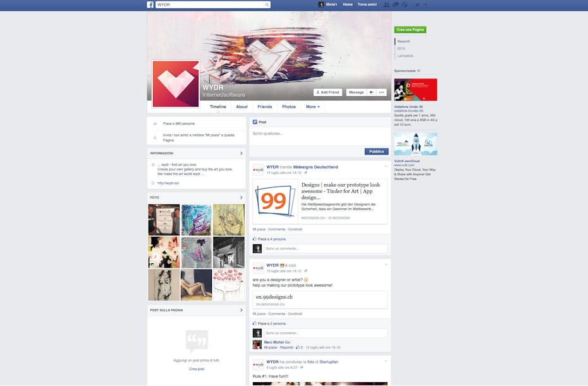Click Rispondi under Marc Michel Glo comment
The height and width of the screenshot is (386, 588).
[286, 347]
